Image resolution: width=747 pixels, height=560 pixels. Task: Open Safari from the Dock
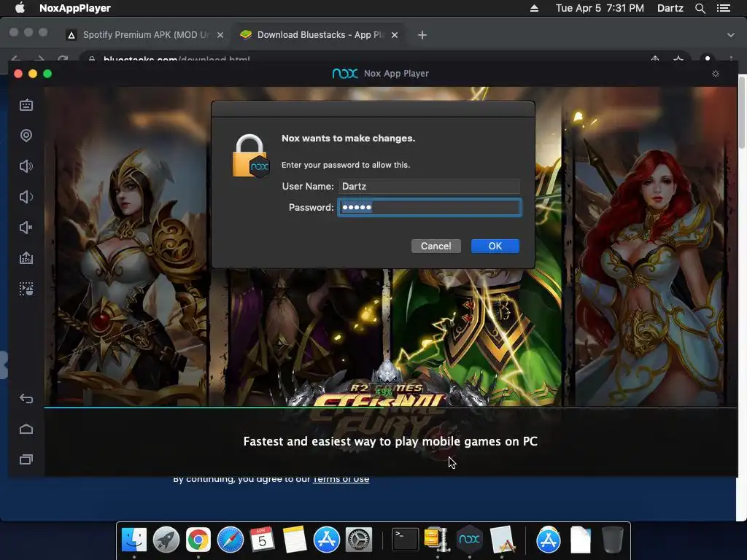pyautogui.click(x=231, y=540)
